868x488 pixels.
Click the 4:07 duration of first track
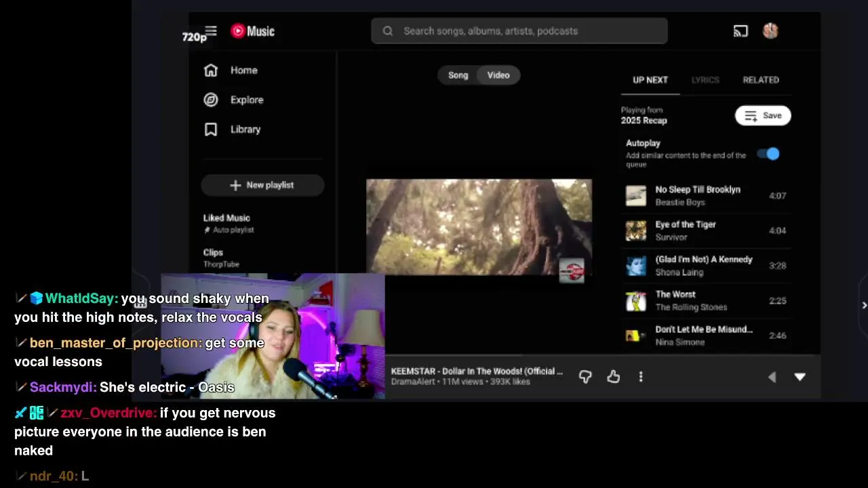778,196
